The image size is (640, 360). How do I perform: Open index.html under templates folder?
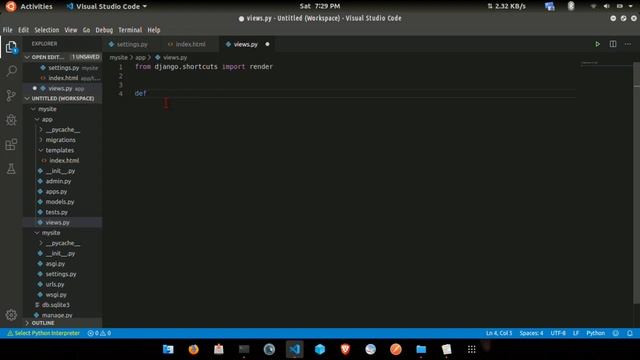(x=64, y=160)
